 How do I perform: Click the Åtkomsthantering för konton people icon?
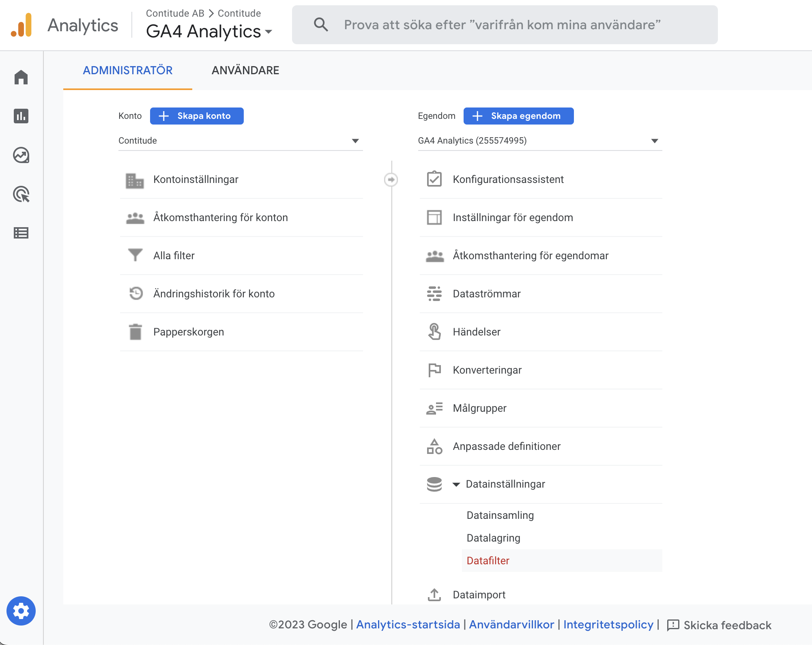pos(135,218)
